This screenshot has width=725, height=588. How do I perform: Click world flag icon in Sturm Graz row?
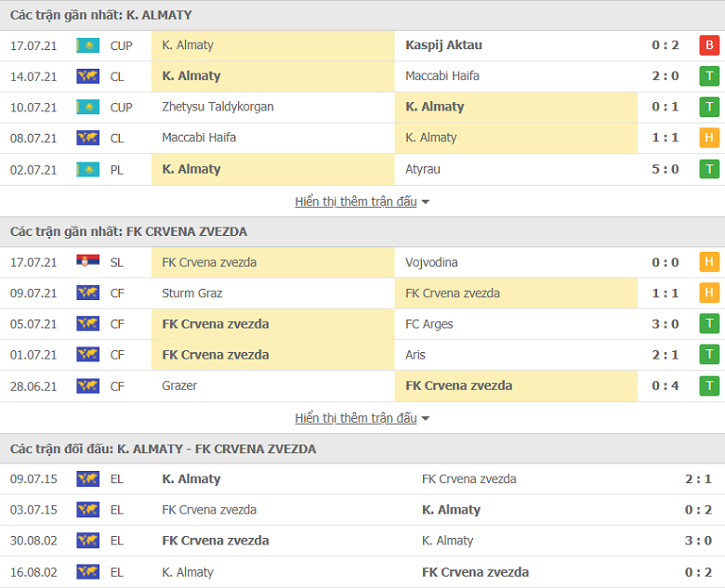point(88,293)
